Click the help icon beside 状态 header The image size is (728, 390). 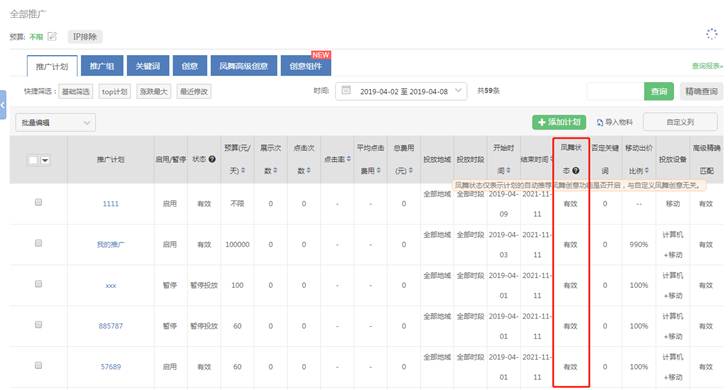tap(212, 159)
